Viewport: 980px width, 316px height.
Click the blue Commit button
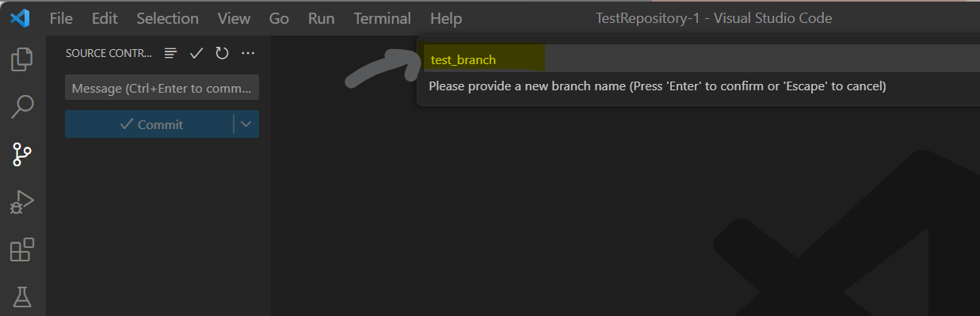click(150, 124)
